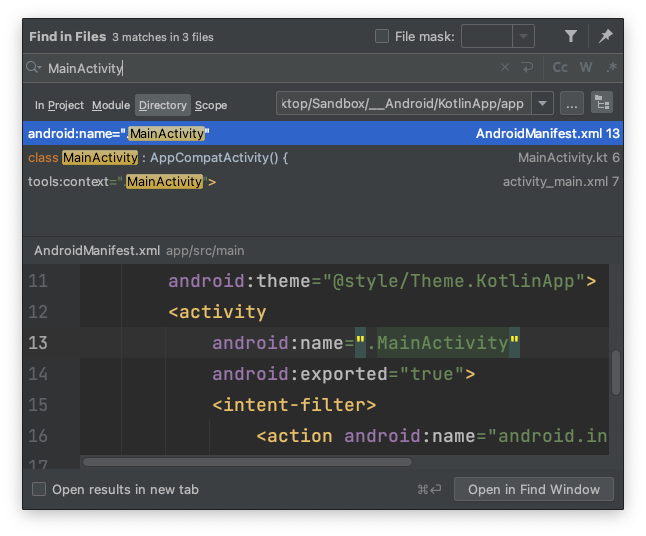
Task: Toggle recursive directory search icon
Action: 602,103
